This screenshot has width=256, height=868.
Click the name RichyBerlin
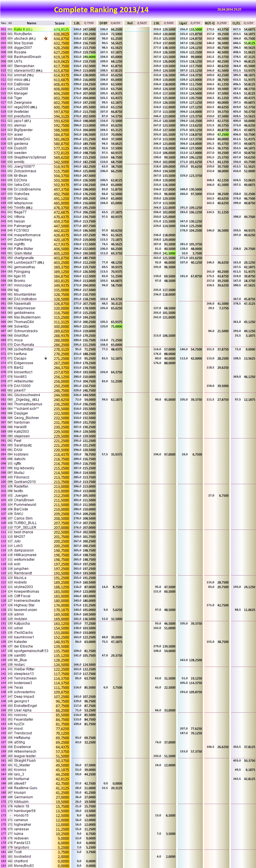[23, 34]
